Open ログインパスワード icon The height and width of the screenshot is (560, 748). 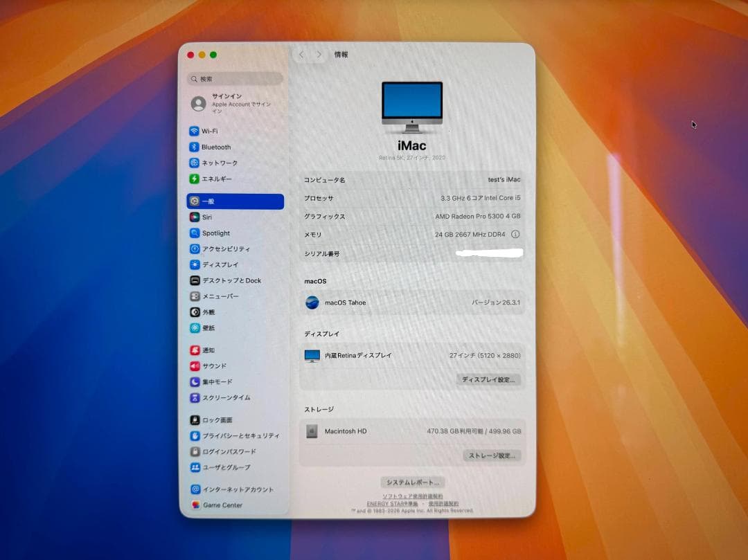pos(195,451)
